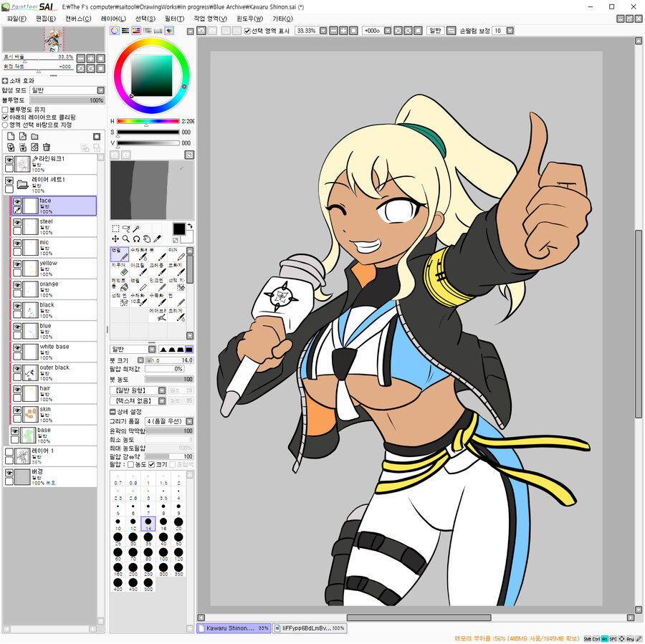The image size is (645, 644).
Task: Click the black foreground color swatch
Action: point(178,229)
